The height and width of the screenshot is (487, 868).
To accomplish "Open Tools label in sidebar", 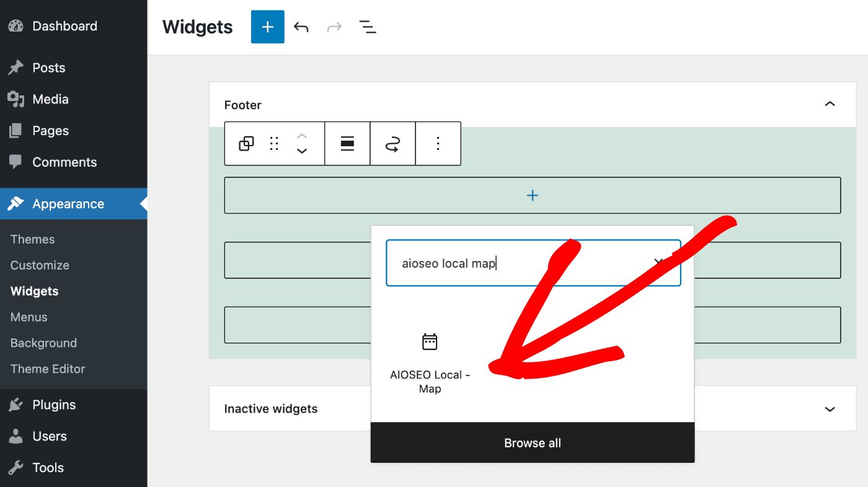I will pos(48,468).
